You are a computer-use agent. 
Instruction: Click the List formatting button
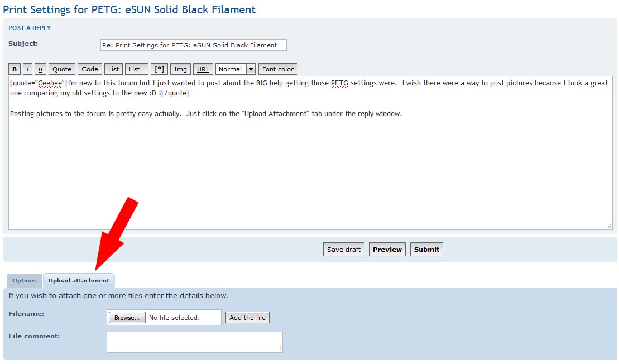click(x=114, y=69)
